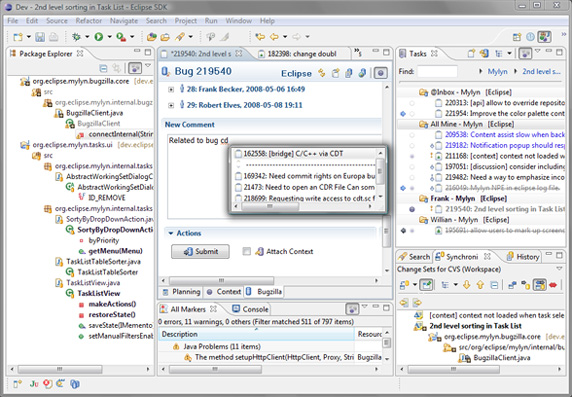Screen dimensions: 572x397
Task: Click the attach icon beside Attach Context
Action: pos(259,251)
